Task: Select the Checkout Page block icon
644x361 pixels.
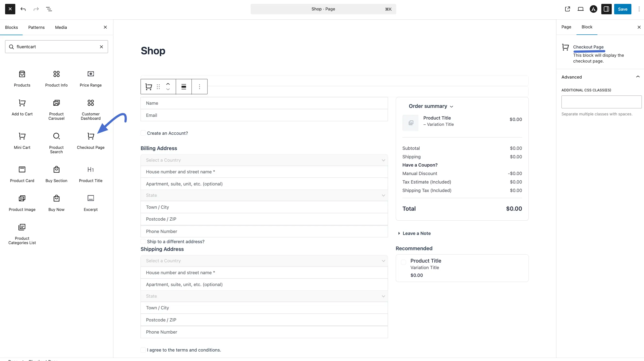Action: point(91,136)
